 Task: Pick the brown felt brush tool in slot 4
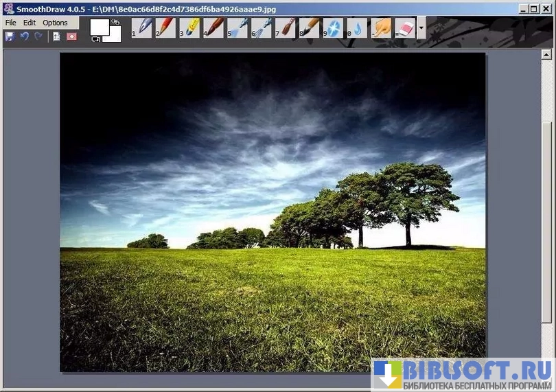pos(215,27)
